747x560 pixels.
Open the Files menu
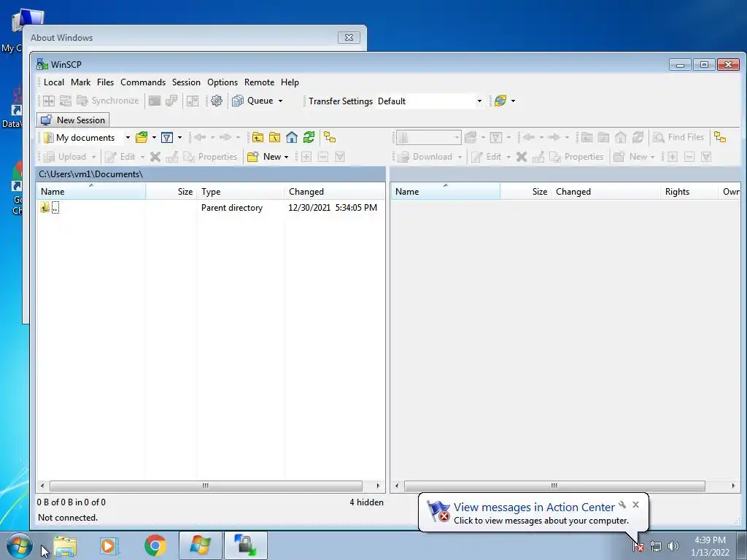tap(105, 82)
